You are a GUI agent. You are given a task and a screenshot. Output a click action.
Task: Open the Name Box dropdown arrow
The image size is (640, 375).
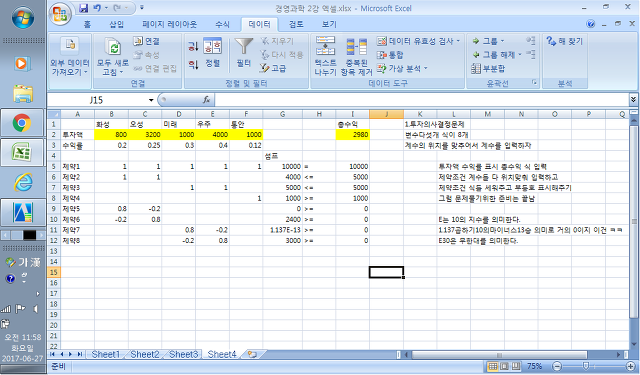point(151,100)
